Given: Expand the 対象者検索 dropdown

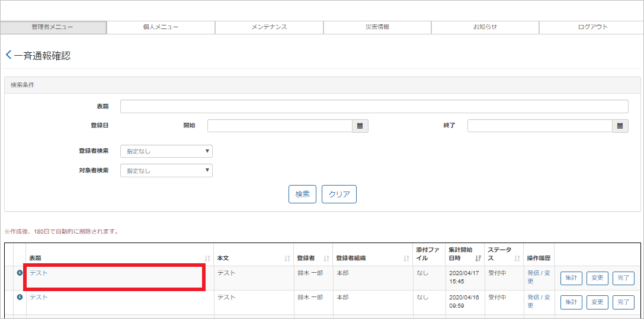Looking at the screenshot, I should pyautogui.click(x=166, y=171).
